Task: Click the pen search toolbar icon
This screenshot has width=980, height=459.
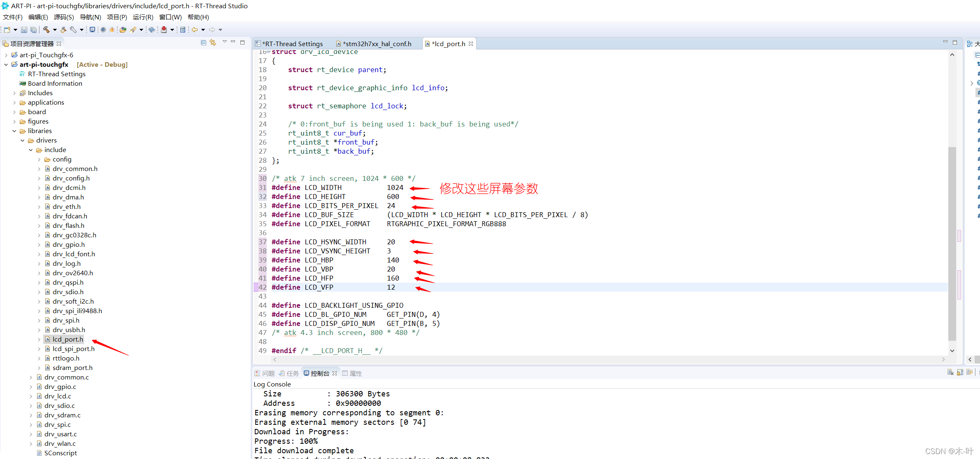Action: coord(133,30)
